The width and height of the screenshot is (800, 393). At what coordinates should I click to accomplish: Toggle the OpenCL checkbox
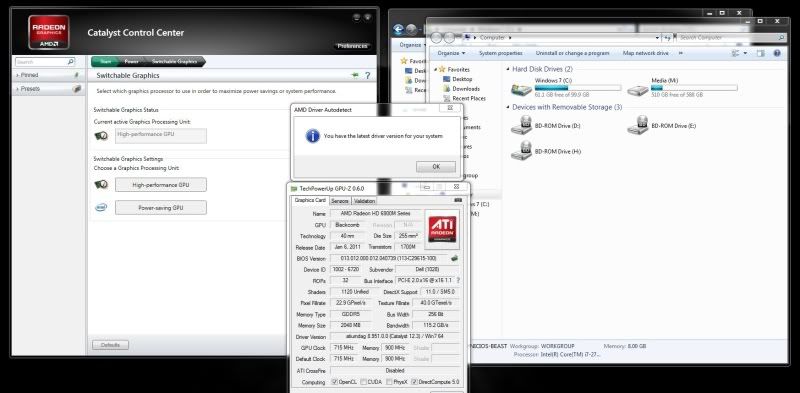(x=334, y=382)
